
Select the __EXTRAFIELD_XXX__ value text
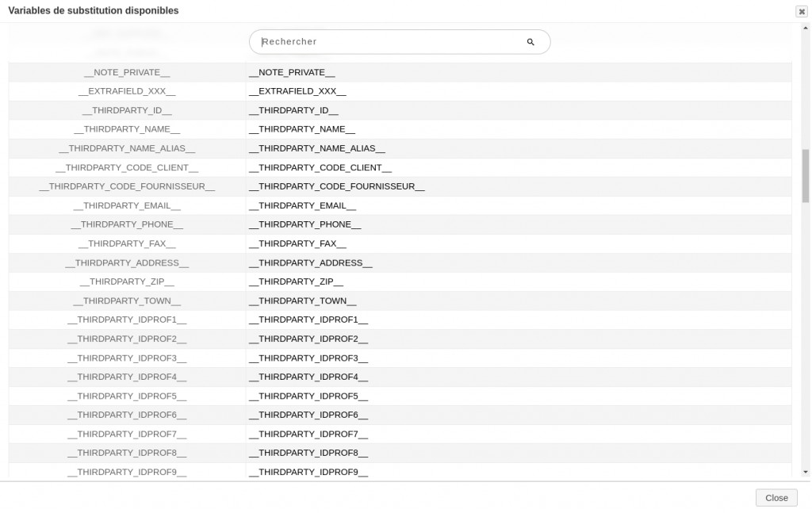coord(297,92)
